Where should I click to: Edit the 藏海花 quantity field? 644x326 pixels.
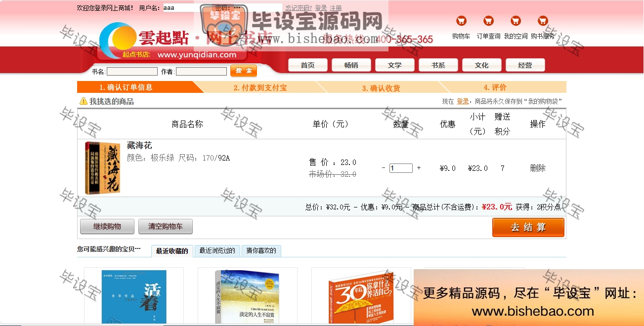(x=401, y=168)
